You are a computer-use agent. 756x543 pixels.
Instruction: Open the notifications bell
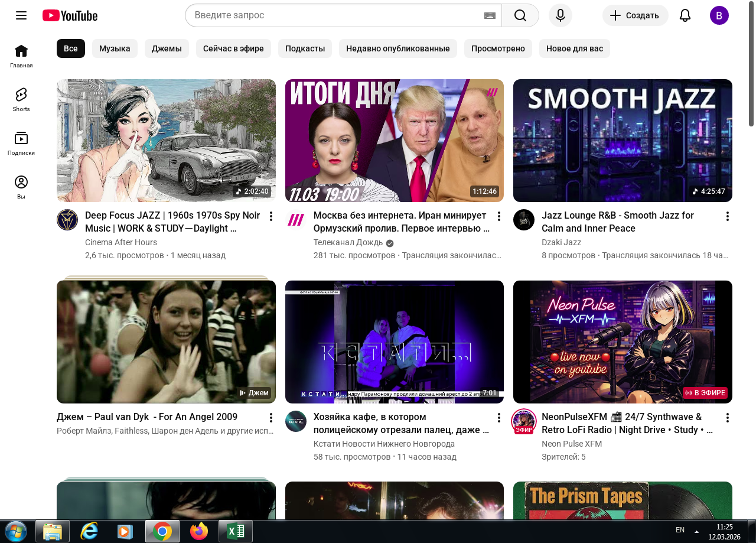pyautogui.click(x=685, y=15)
